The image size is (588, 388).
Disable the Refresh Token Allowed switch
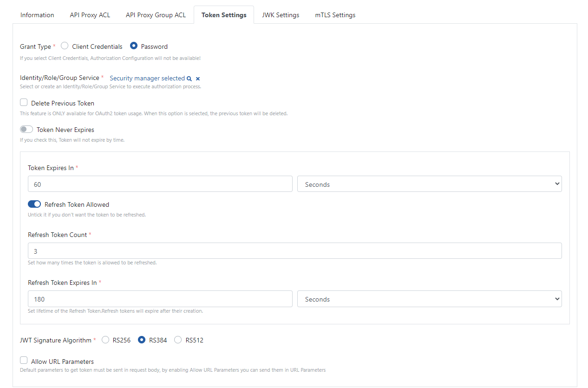[34, 204]
